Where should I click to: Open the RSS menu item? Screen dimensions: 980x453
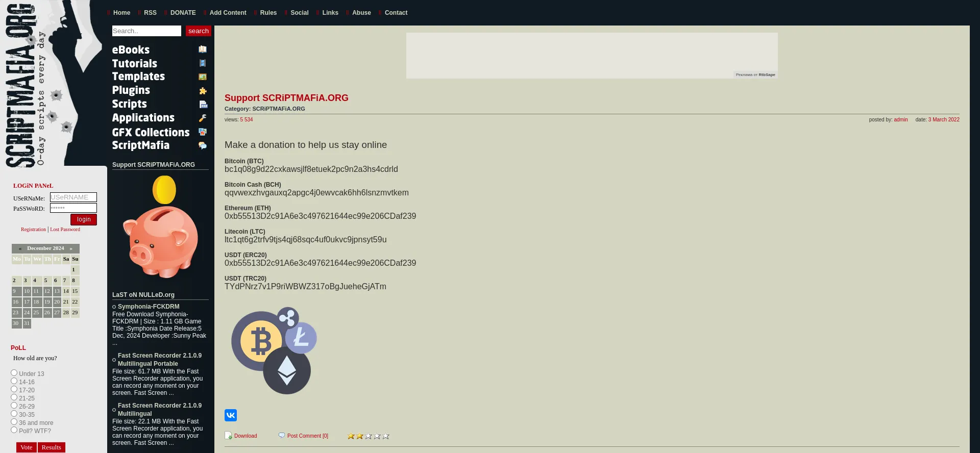[150, 13]
